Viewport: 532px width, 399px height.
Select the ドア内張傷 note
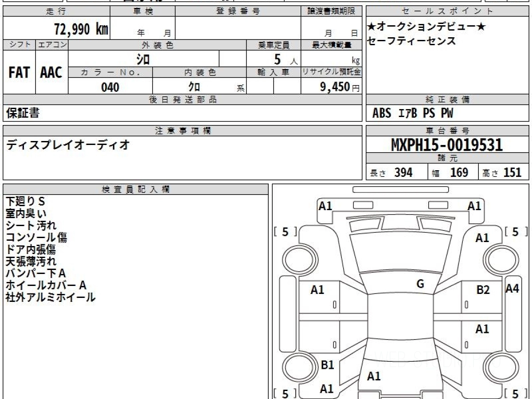31,249
